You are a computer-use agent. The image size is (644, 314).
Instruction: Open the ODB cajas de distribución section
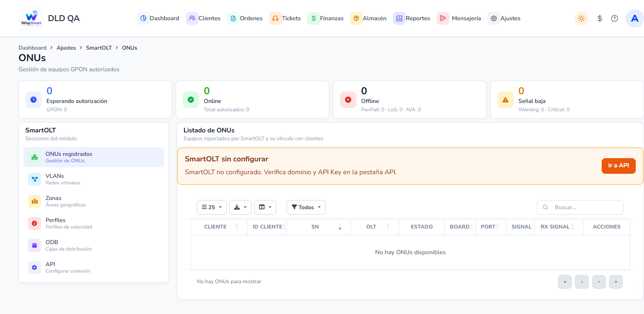click(x=94, y=245)
